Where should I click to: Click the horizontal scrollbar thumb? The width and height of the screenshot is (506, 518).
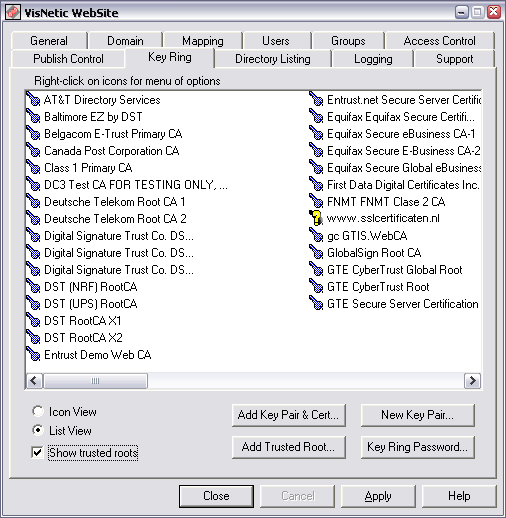pyautogui.click(x=95, y=380)
